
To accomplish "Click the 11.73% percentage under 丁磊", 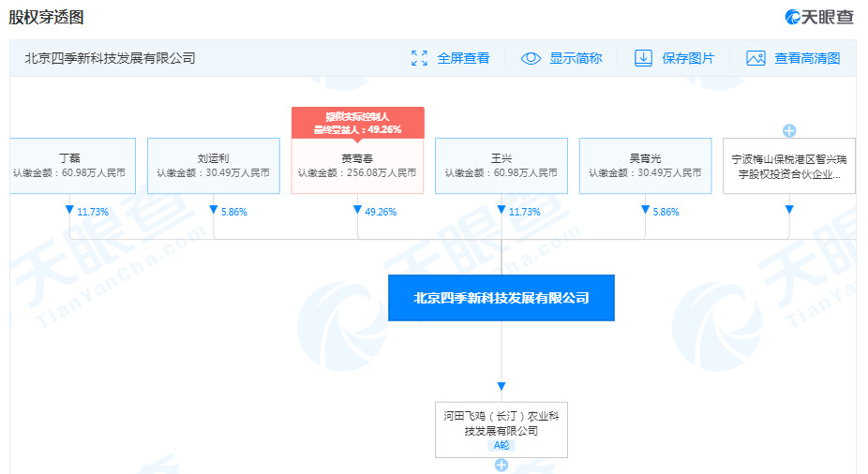I will [93, 212].
